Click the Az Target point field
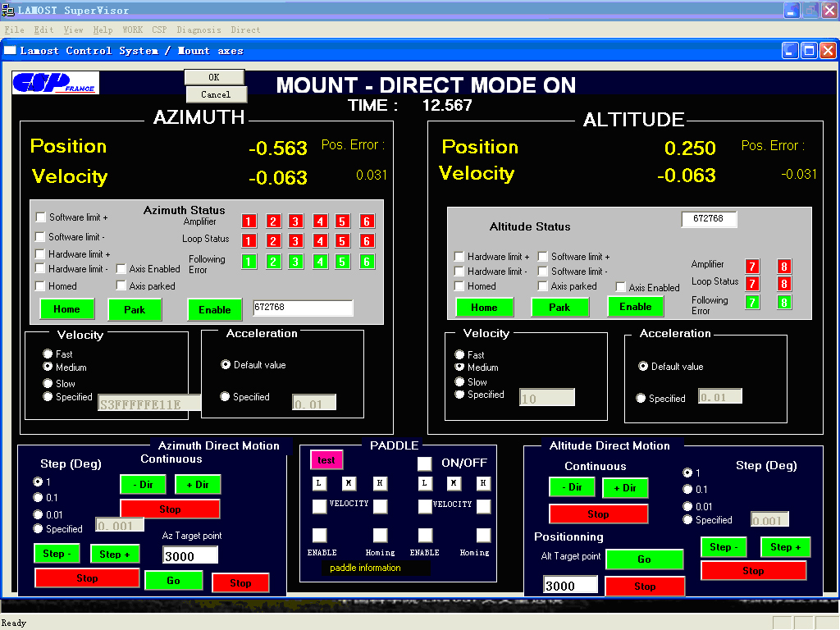 click(x=190, y=555)
